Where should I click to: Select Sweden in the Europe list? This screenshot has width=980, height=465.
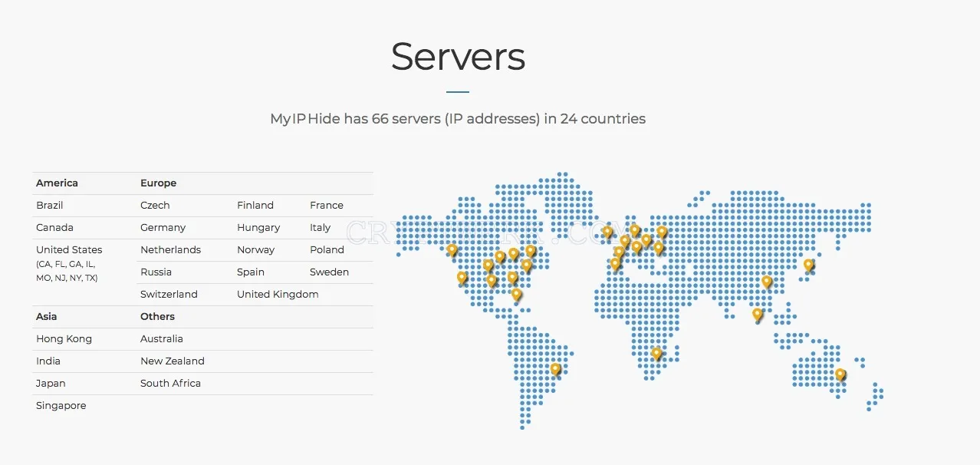coord(330,272)
